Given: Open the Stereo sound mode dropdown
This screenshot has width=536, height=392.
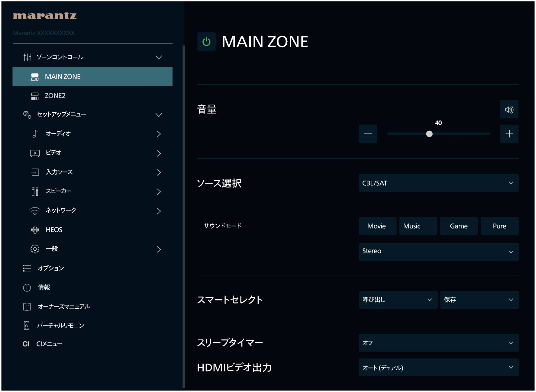Looking at the screenshot, I should pos(438,252).
